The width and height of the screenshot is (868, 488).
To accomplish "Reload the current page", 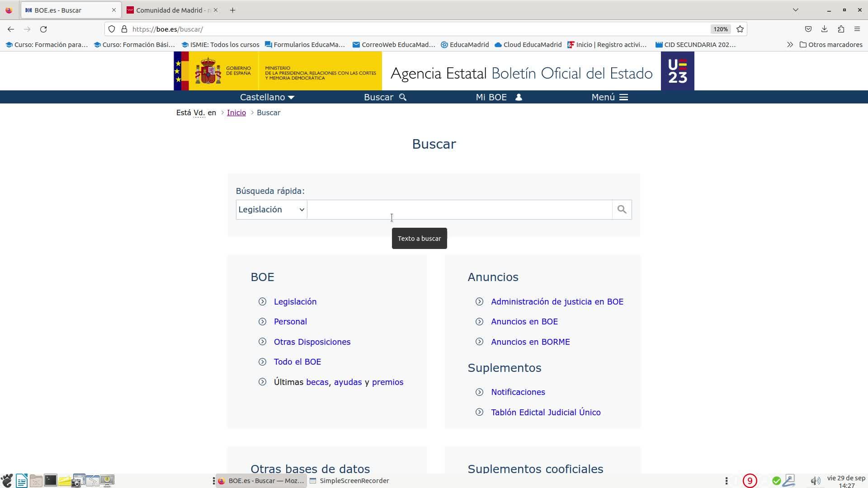I will [x=43, y=29].
